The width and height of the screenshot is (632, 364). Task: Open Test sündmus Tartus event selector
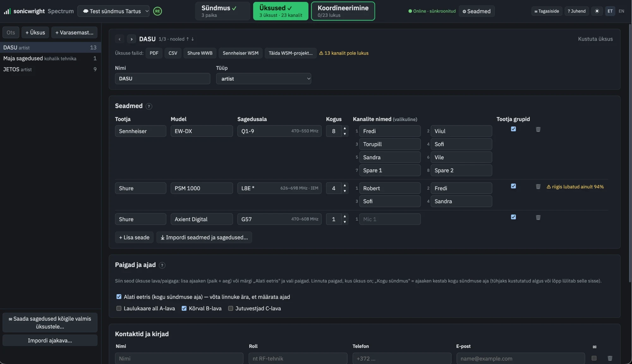tap(113, 11)
